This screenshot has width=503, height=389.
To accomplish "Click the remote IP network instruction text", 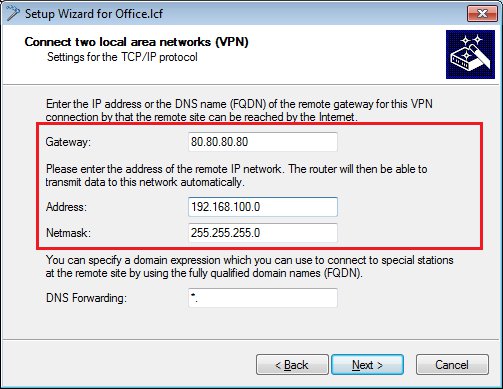I will [236, 175].
